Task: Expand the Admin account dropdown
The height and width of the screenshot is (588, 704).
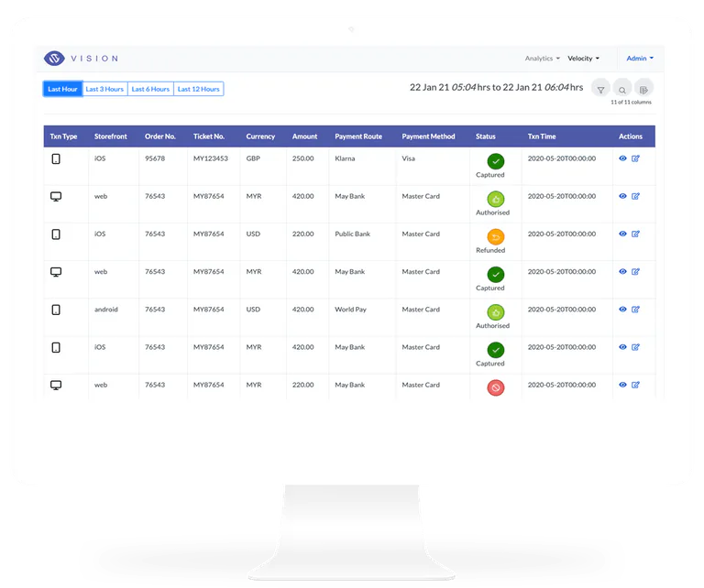Action: [x=640, y=59]
